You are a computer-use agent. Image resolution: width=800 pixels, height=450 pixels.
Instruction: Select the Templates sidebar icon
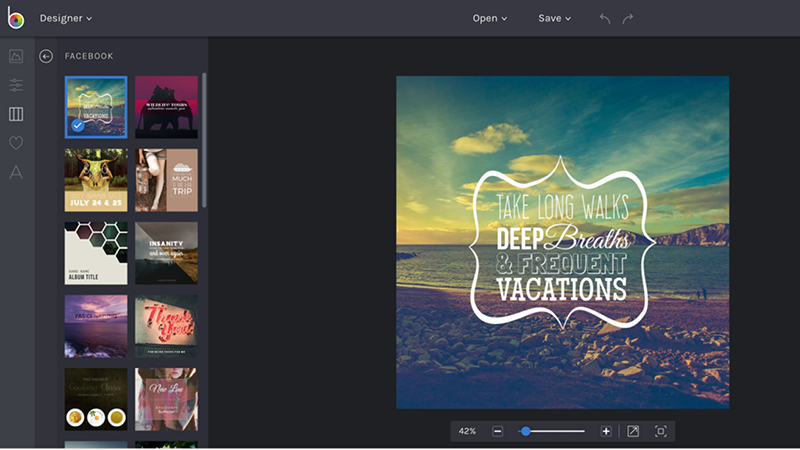16,114
